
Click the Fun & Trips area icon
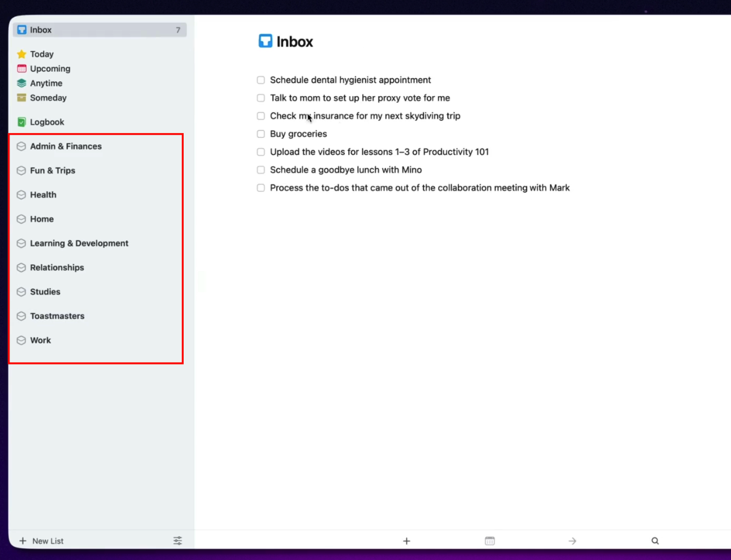coord(21,170)
